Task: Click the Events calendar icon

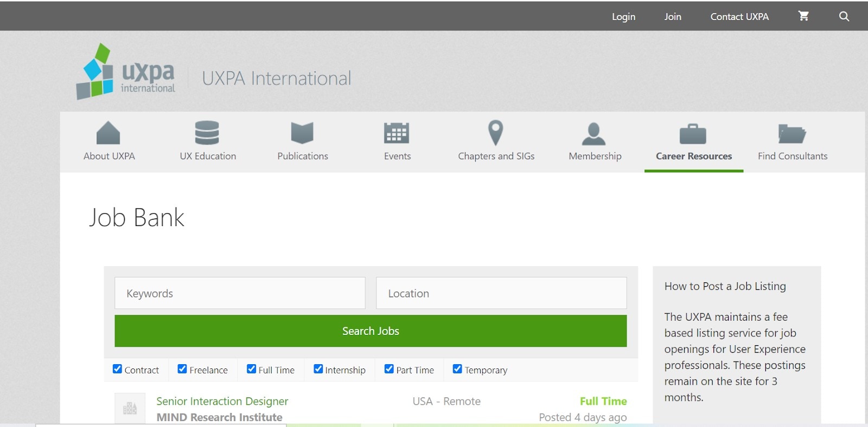Action: 397,133
